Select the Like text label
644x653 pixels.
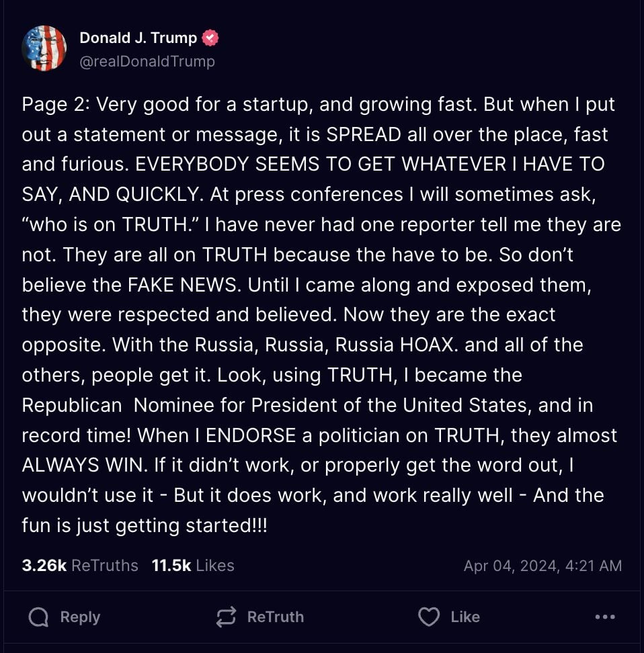465,617
